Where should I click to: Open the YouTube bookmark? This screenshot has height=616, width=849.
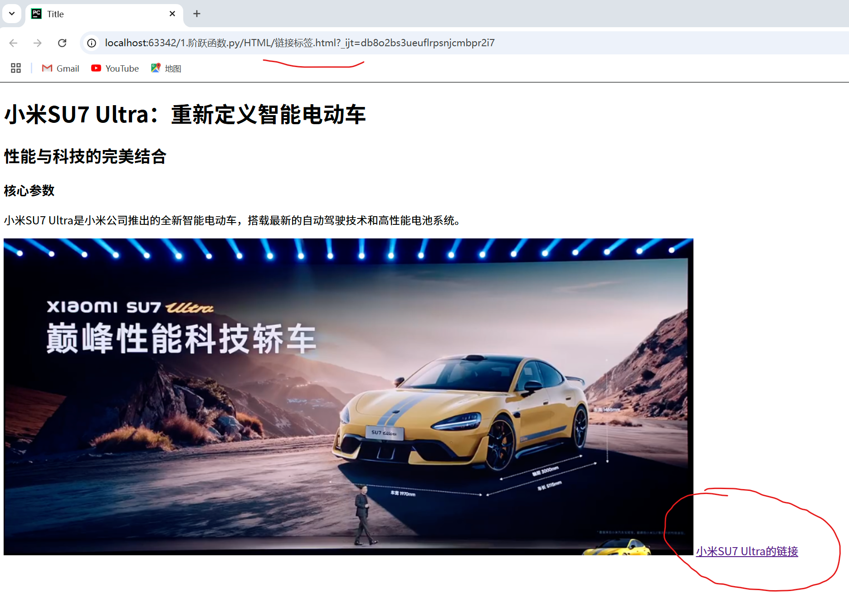[115, 68]
